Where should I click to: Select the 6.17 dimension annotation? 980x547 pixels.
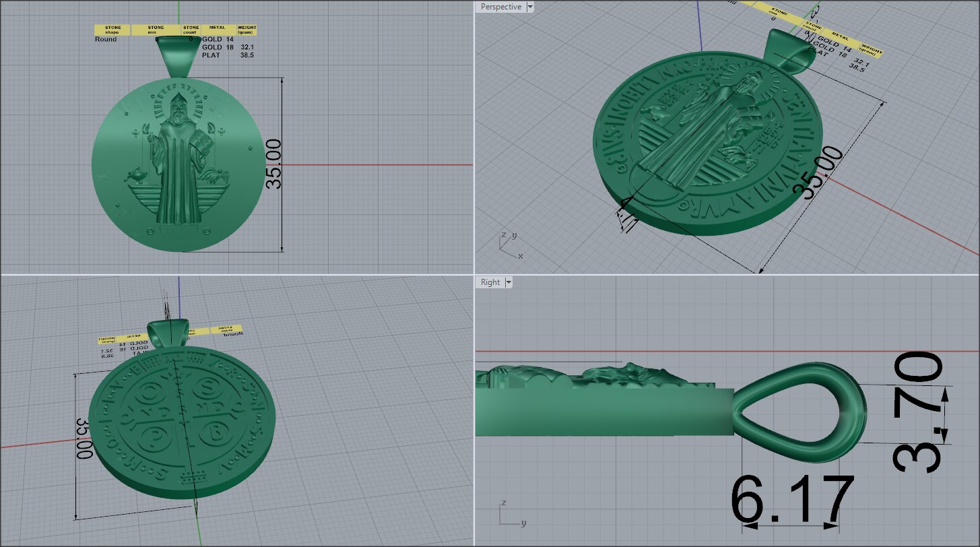tap(791, 499)
